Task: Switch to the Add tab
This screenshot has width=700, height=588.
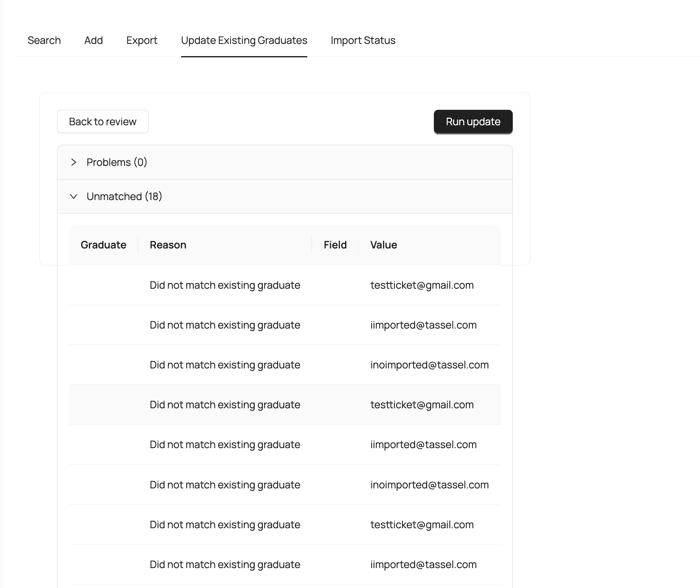Action: point(93,40)
